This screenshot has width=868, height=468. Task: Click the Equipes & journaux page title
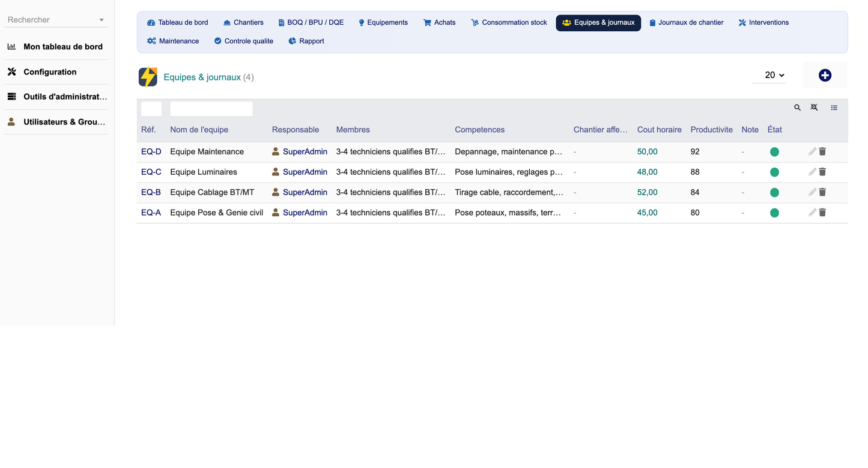pyautogui.click(x=202, y=77)
